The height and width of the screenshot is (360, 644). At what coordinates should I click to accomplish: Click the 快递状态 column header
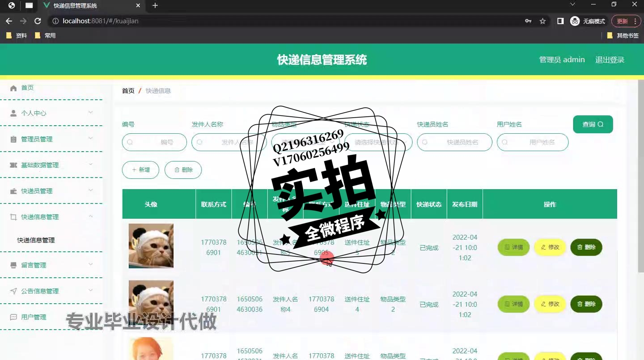coord(429,204)
